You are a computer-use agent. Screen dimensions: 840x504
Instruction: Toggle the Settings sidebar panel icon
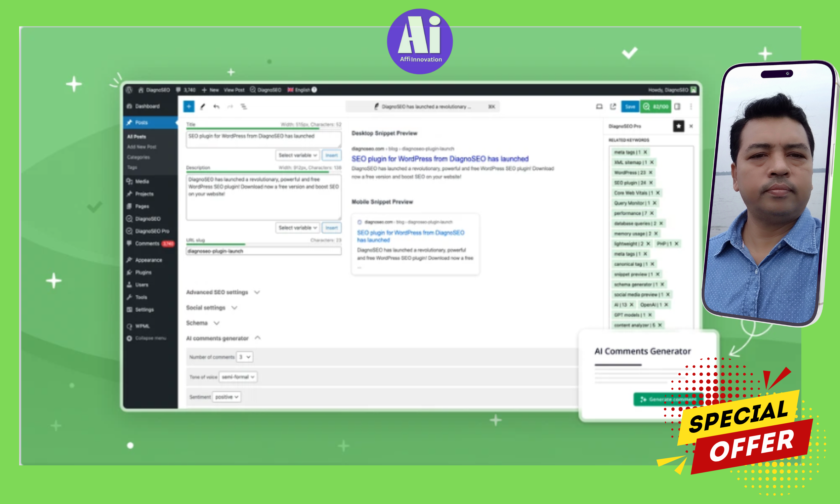(x=677, y=107)
